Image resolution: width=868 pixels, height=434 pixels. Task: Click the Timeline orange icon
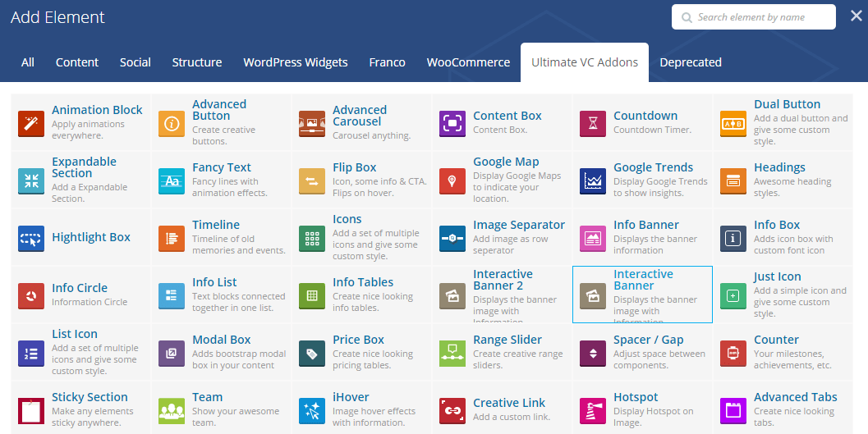click(172, 238)
